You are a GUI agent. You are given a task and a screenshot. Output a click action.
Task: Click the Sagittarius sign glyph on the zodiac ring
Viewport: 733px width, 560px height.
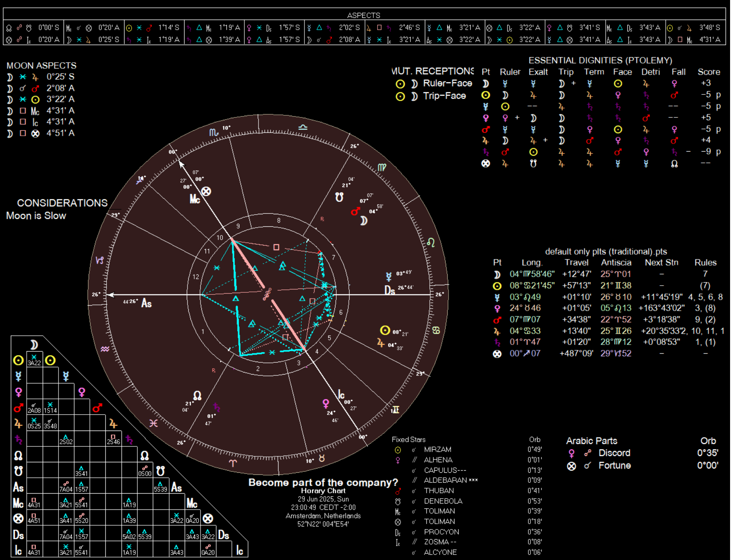click(141, 180)
